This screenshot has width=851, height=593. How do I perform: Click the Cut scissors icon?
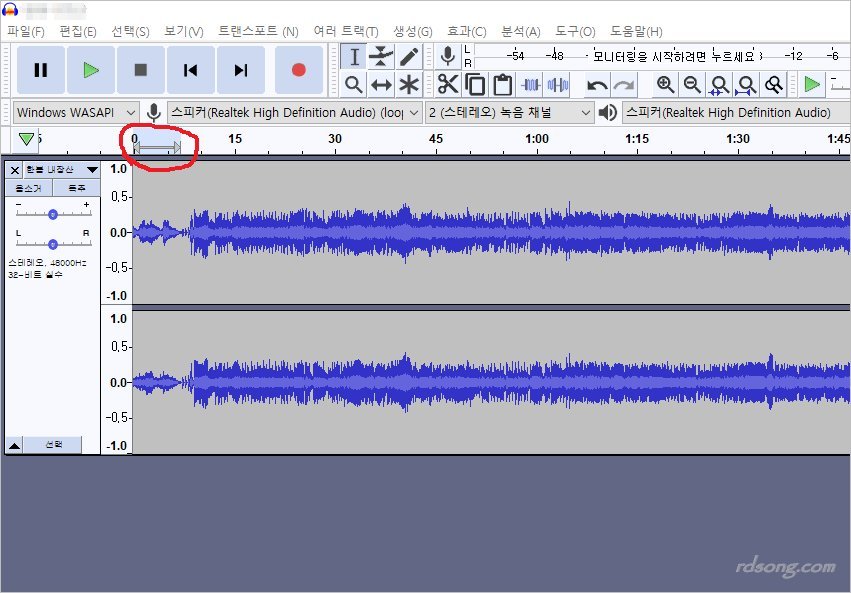(447, 84)
